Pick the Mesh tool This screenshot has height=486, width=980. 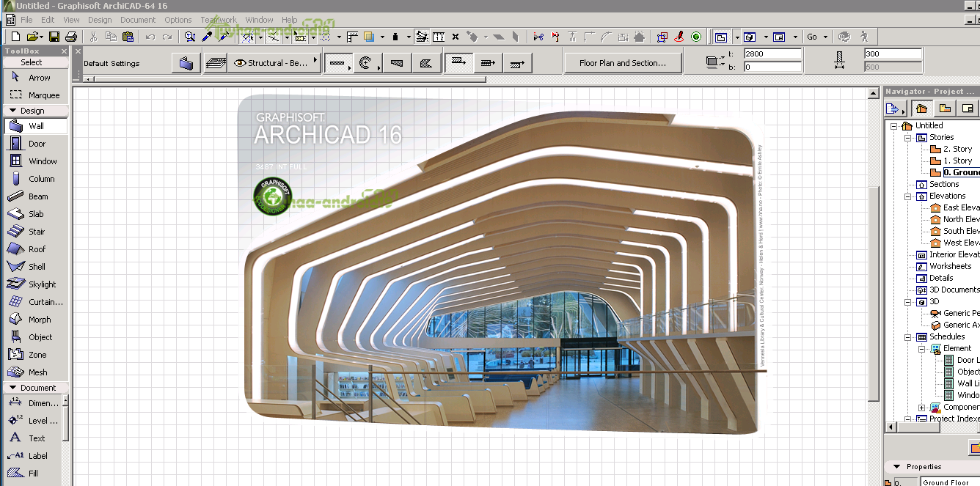[x=35, y=372]
